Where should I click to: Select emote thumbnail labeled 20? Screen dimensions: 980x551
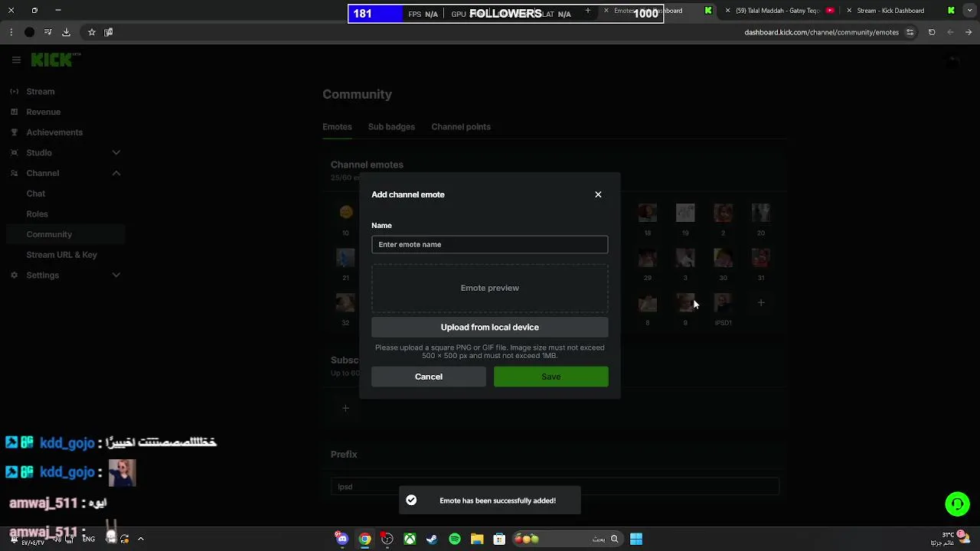760,213
